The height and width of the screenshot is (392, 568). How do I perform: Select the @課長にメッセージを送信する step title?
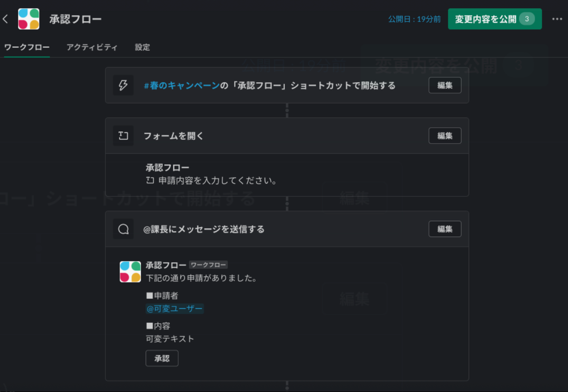point(204,229)
